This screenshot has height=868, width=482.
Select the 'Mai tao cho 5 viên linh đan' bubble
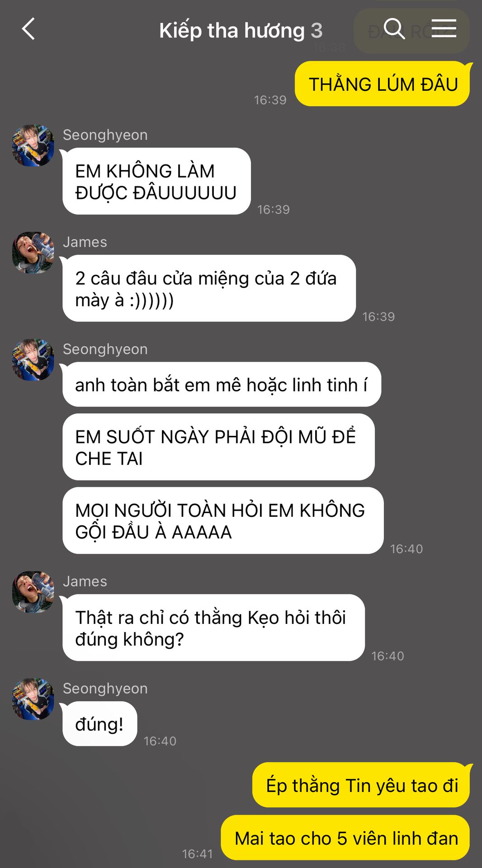pyautogui.click(x=345, y=838)
